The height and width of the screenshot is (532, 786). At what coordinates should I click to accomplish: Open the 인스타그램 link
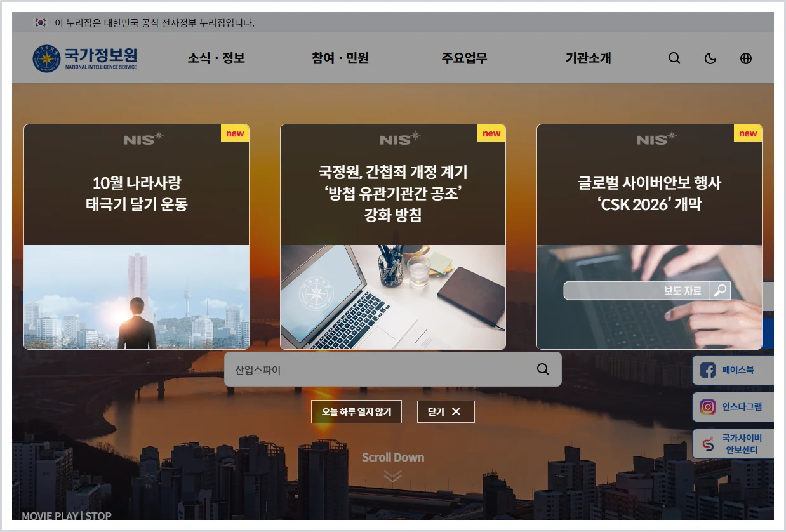pos(733,407)
